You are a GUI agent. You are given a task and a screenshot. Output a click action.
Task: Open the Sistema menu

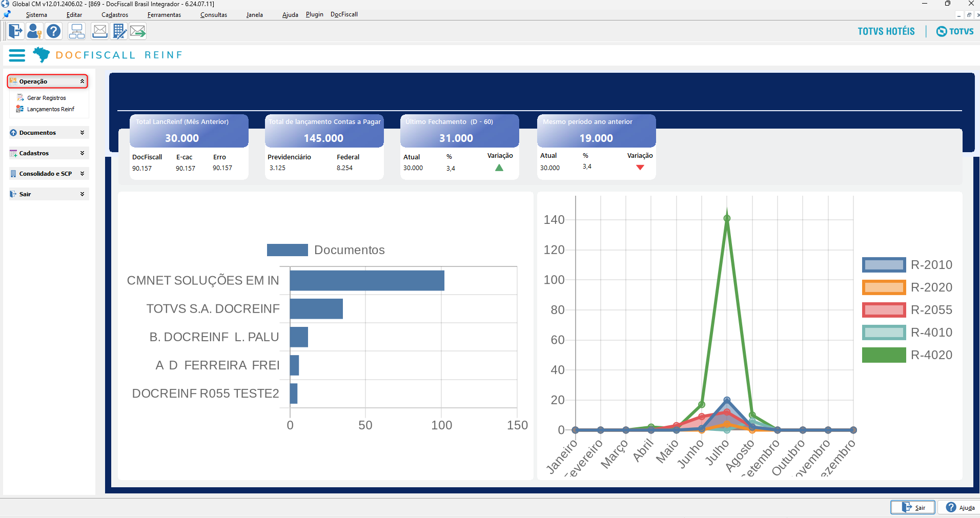36,15
